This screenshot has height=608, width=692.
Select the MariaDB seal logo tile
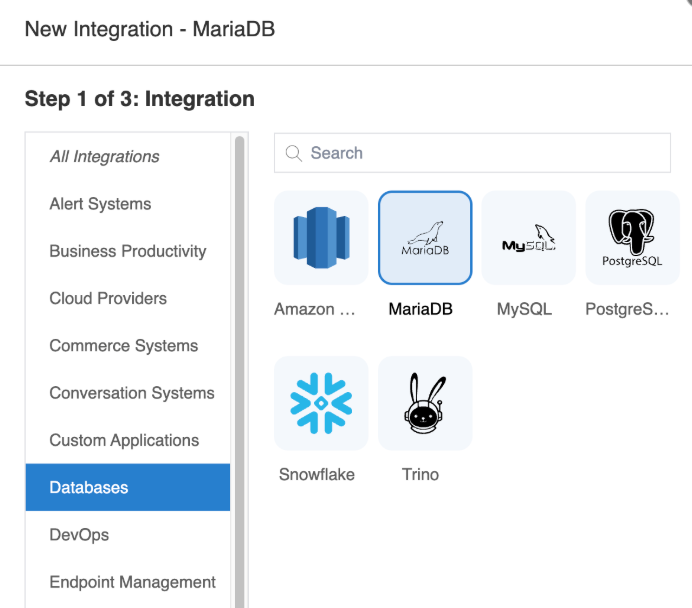point(425,238)
